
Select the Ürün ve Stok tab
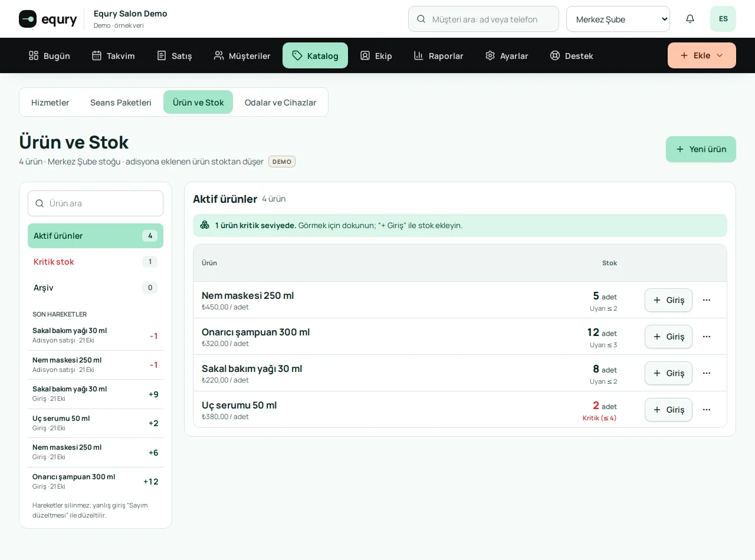tap(198, 102)
